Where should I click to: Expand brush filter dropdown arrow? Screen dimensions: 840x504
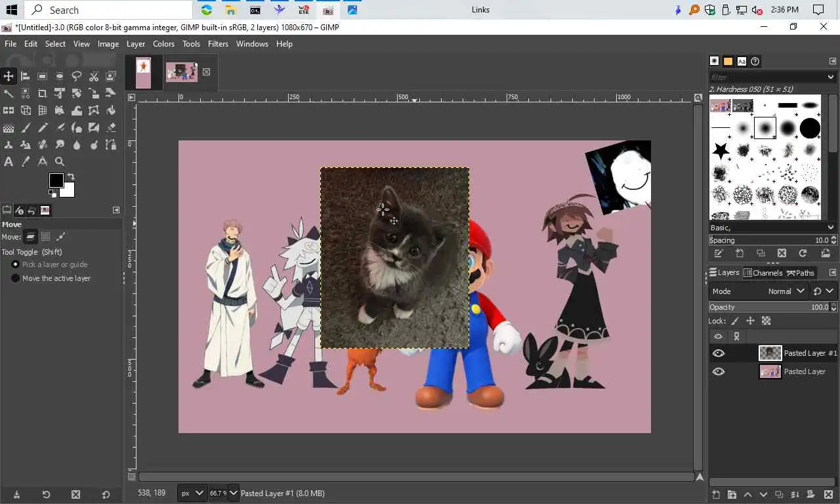pos(831,77)
